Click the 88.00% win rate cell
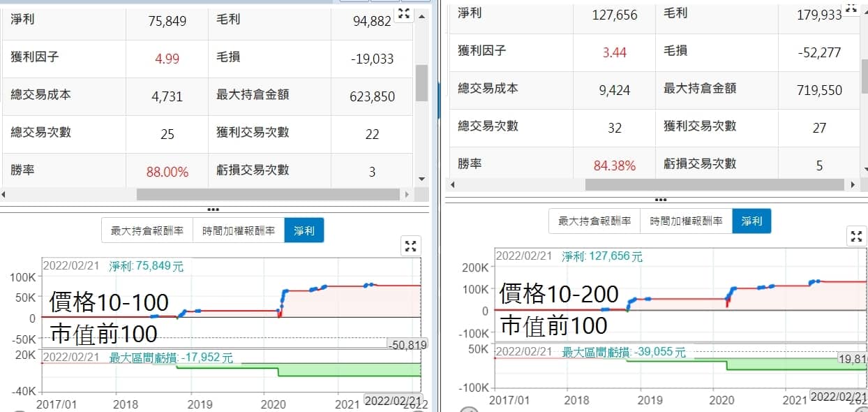Screen dimensions: 868x412 [x=167, y=171]
